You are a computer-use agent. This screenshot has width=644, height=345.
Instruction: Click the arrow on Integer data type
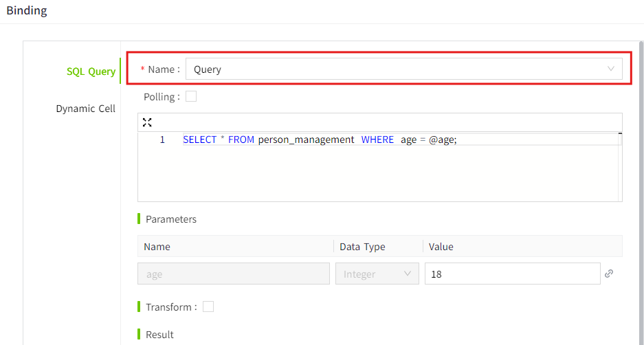tap(408, 274)
